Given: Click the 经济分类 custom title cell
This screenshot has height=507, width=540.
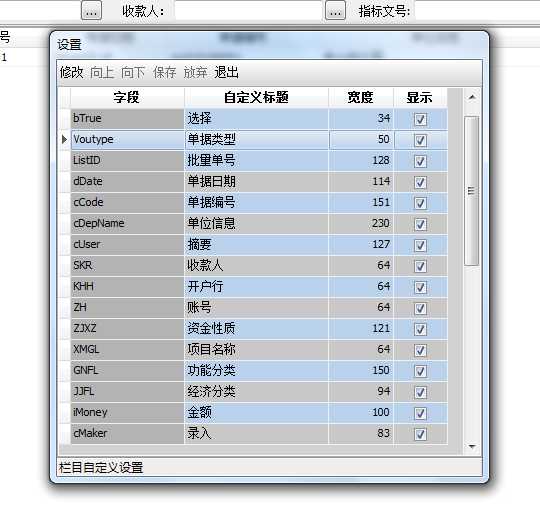Looking at the screenshot, I should [257, 392].
